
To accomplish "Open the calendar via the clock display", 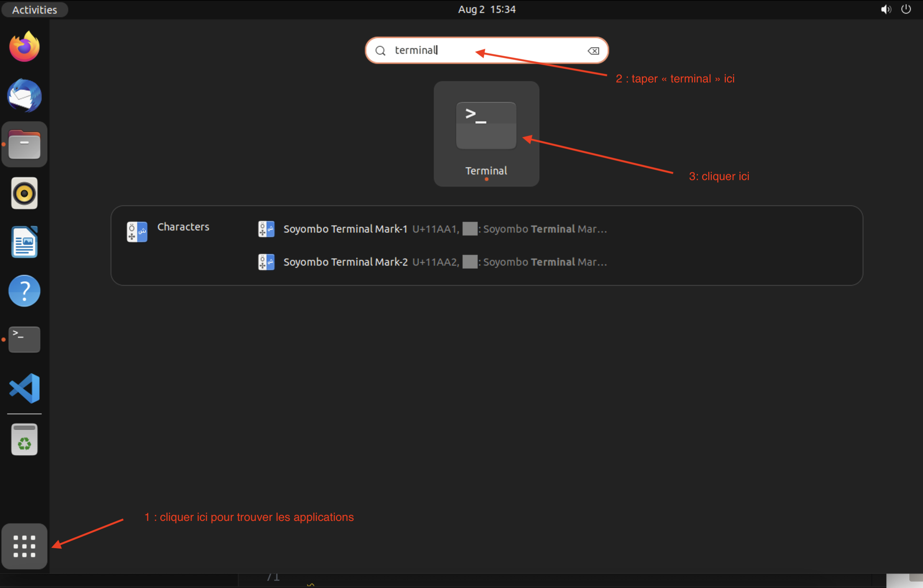I will [486, 9].
